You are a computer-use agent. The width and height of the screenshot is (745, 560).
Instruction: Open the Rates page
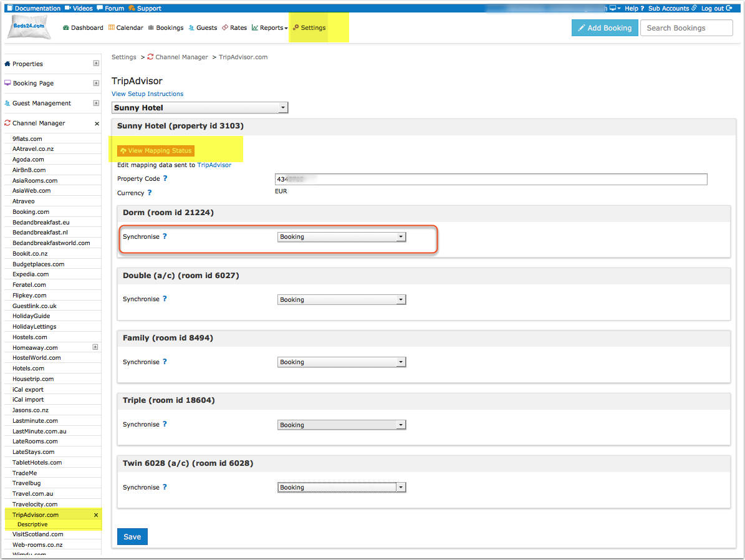point(234,28)
